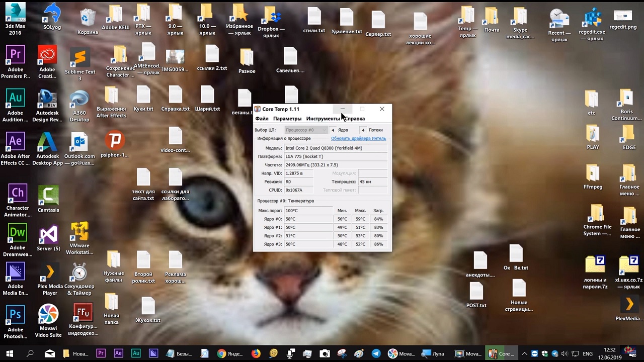Show hidden system tray icons
The height and width of the screenshot is (362, 644).
pyautogui.click(x=524, y=353)
